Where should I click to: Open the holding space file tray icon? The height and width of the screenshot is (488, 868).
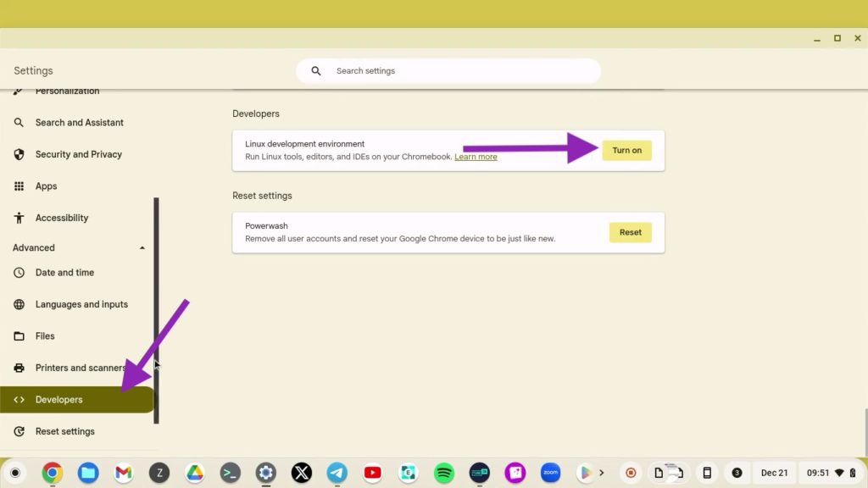[668, 473]
